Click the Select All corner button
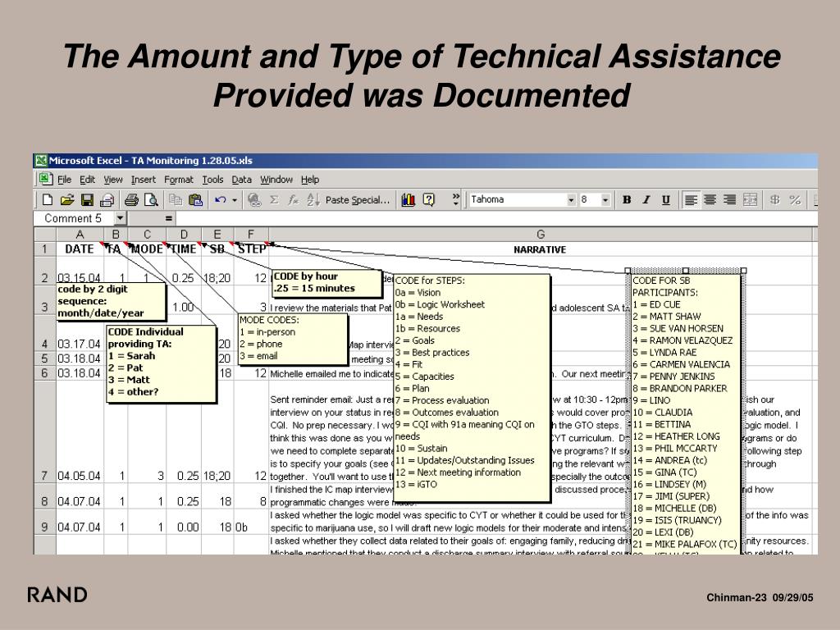Image resolution: width=840 pixels, height=630 pixels. click(x=45, y=234)
